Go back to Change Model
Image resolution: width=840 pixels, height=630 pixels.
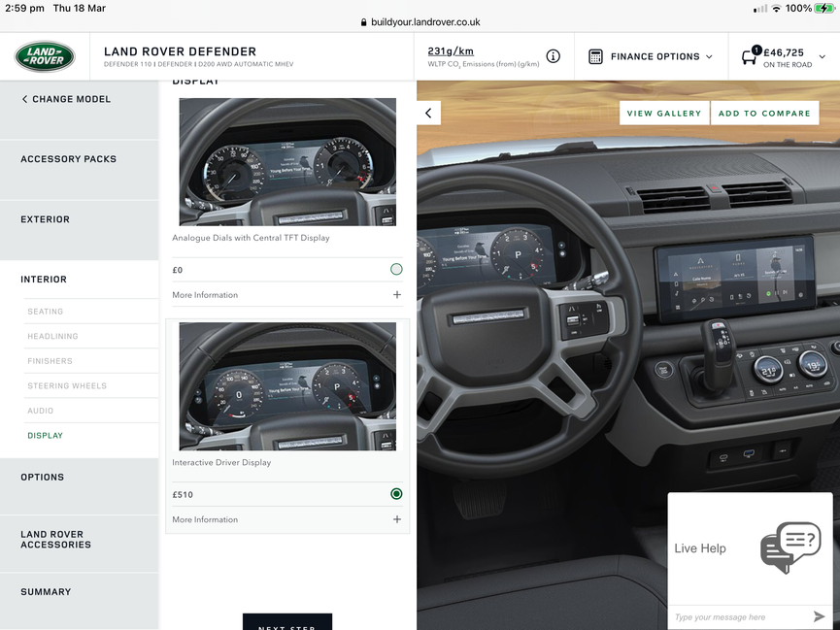[66, 99]
